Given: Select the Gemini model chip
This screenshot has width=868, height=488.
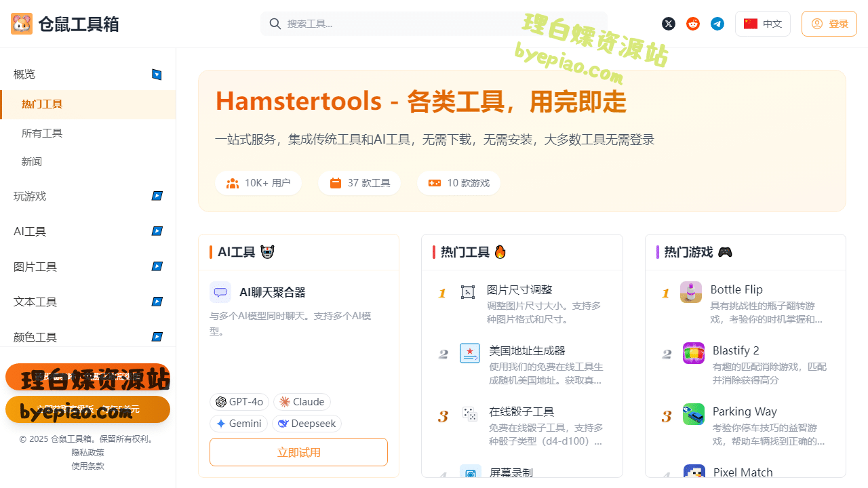Looking at the screenshot, I should (239, 424).
